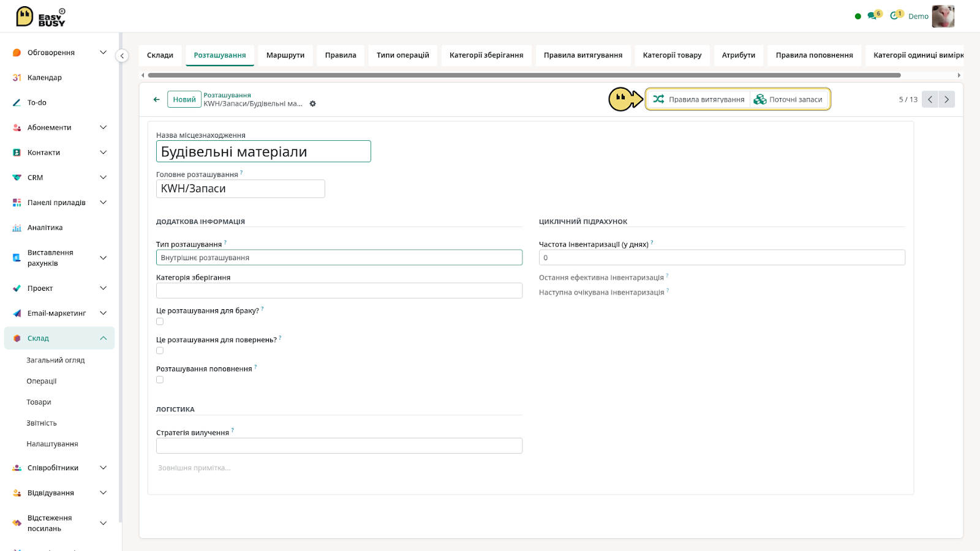Expand the Обговорення menu chevron
980x551 pixels.
104,53
